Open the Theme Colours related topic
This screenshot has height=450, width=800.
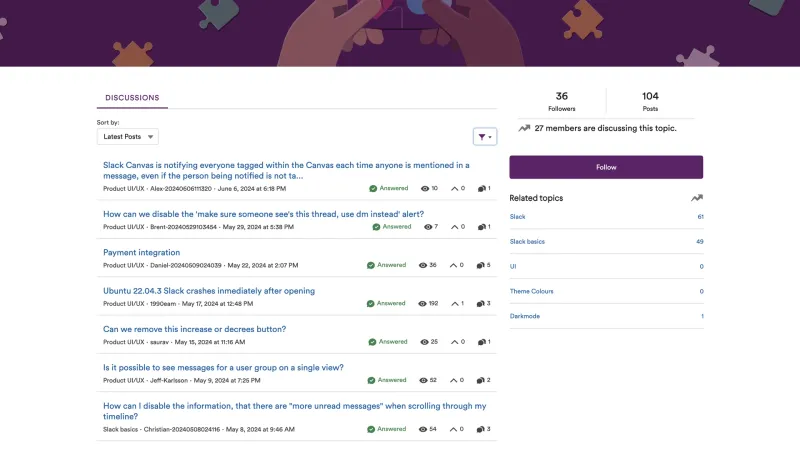[x=531, y=291]
